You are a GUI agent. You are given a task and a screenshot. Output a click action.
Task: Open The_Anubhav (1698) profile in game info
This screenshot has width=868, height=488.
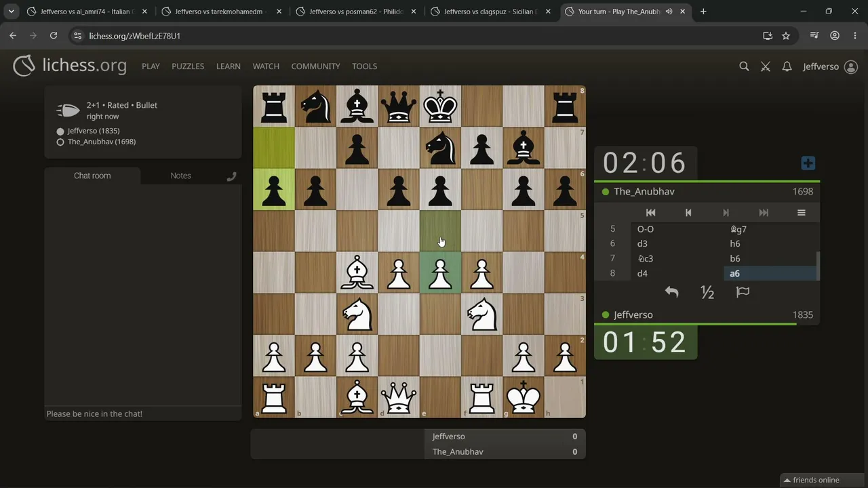pyautogui.click(x=102, y=142)
